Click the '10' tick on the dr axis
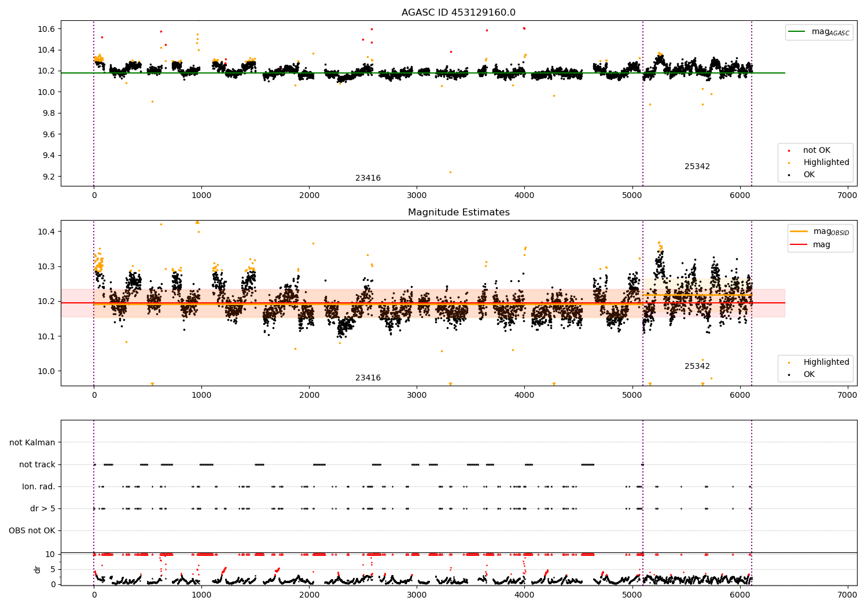The image size is (868, 608). (x=51, y=554)
